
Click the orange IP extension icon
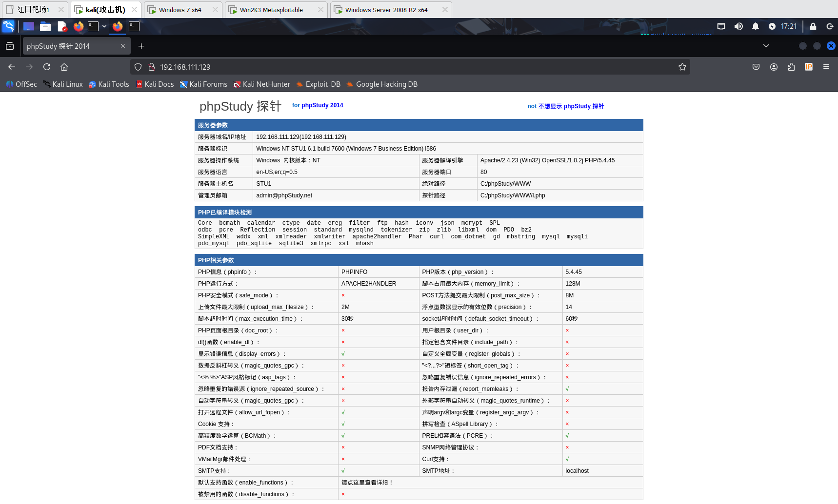tap(809, 67)
